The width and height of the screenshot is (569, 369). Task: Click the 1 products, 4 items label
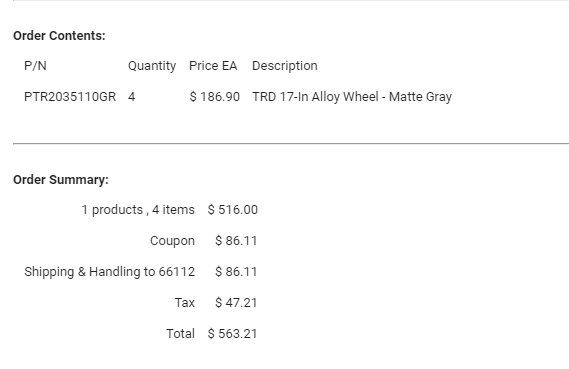(x=138, y=210)
